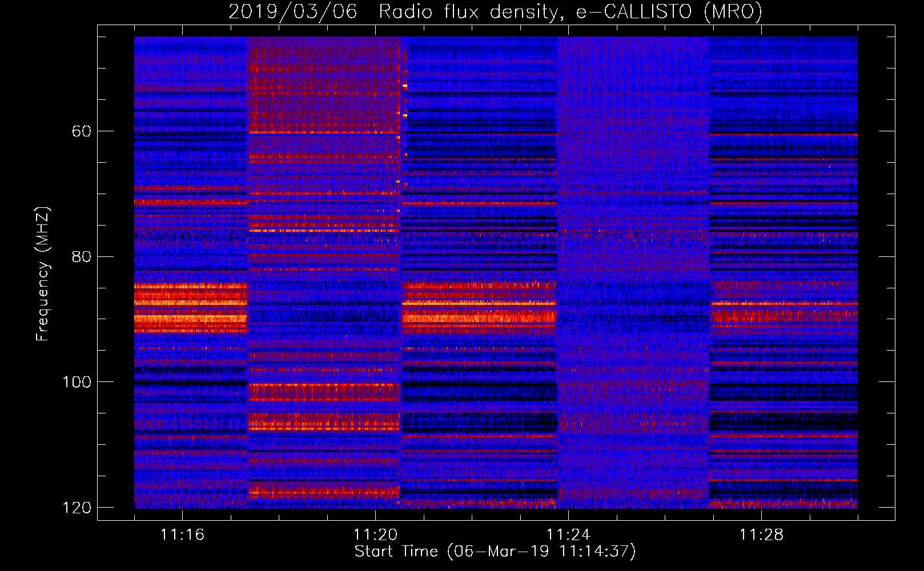Screen dimensions: 924x571
Task: Click the 'Frequency (MHZ)' axis label
Action: click(43, 274)
